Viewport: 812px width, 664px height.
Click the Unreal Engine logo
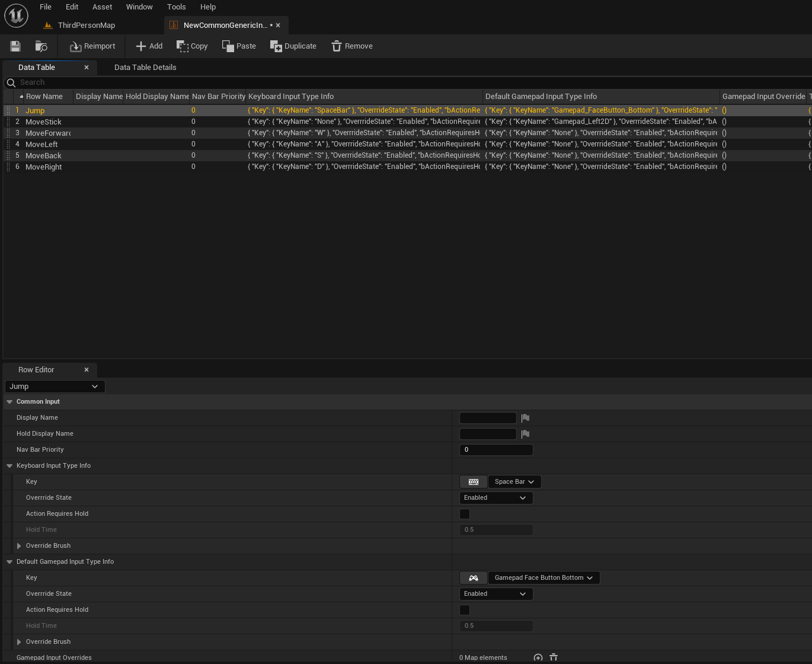[x=15, y=15]
